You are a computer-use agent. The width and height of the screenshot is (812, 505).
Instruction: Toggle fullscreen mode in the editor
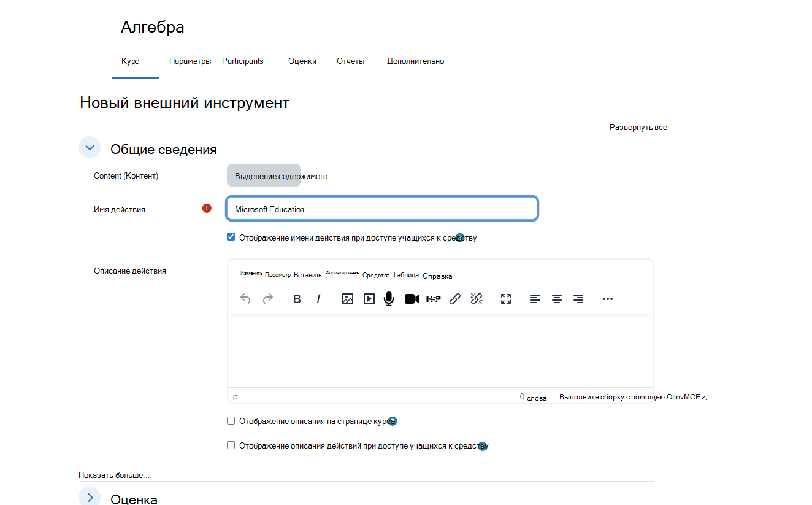coord(506,299)
